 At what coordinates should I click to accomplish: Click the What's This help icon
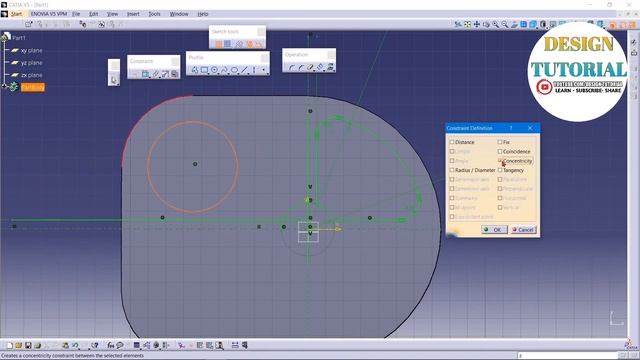[x=95, y=345]
